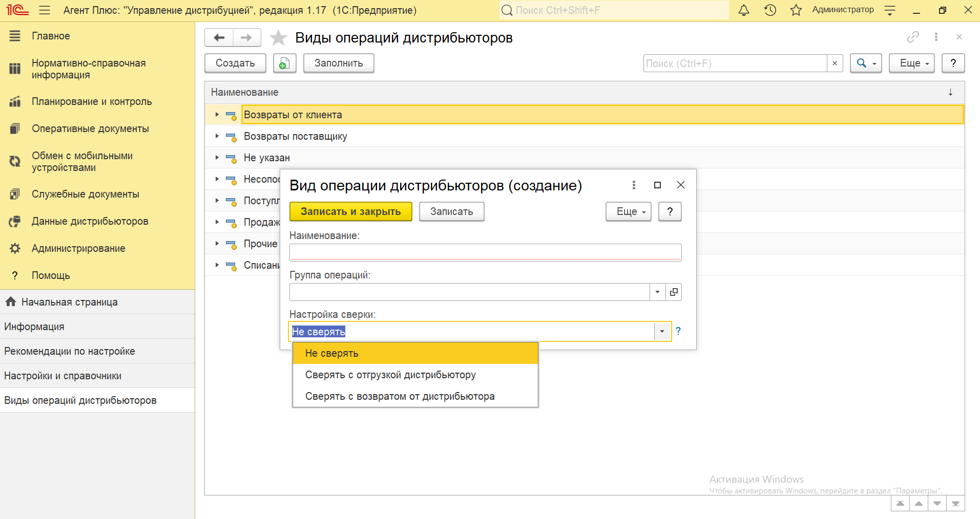Maximize the creation dialog window
980x519 pixels.
pyautogui.click(x=657, y=185)
